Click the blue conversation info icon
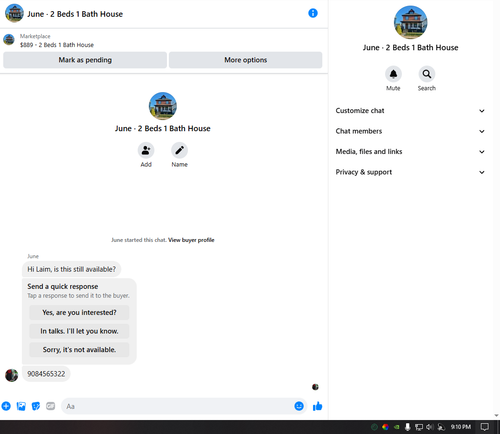Image resolution: width=500 pixels, height=434 pixels. point(313,13)
